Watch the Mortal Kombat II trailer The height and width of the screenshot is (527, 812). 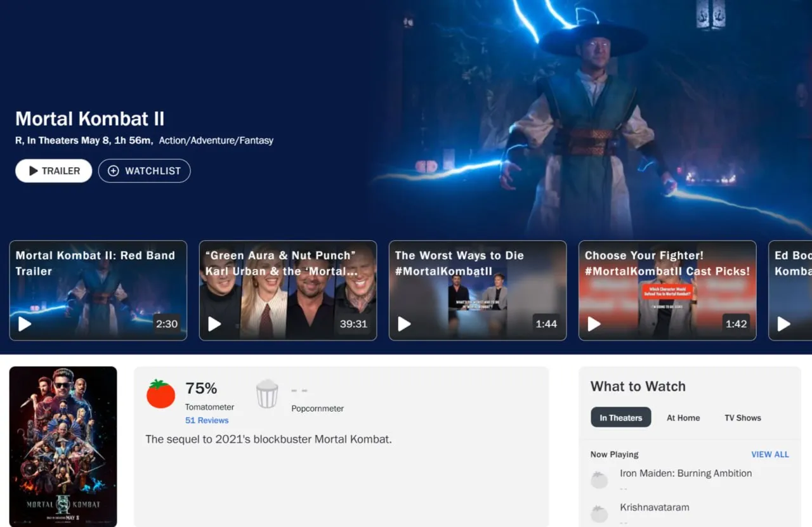54,171
